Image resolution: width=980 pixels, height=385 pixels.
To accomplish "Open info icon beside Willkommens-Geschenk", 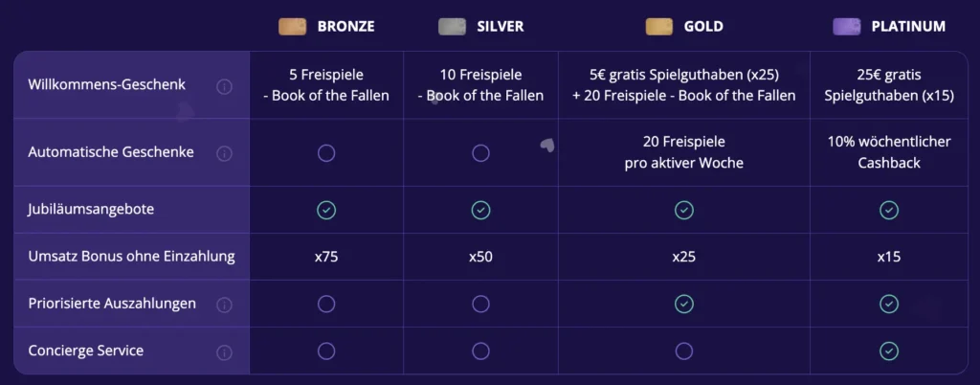I will pos(225,86).
